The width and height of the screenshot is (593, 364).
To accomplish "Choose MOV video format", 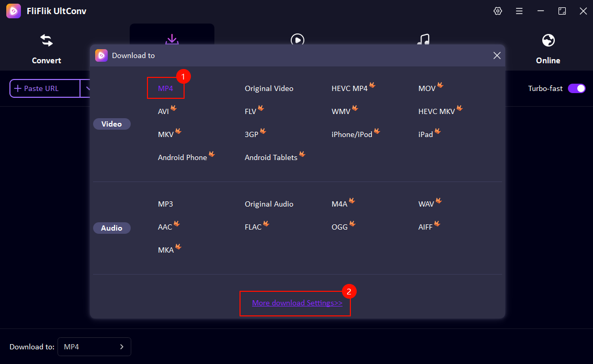I will (x=427, y=88).
